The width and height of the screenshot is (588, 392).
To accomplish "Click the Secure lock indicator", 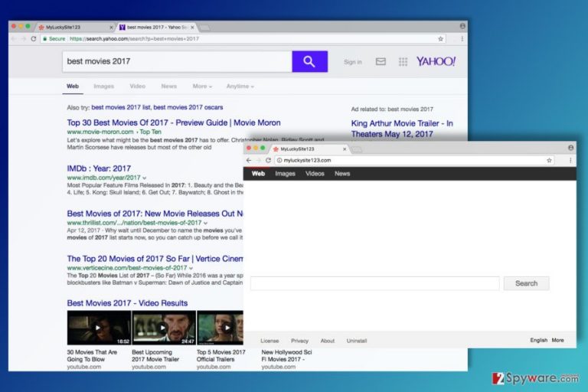I will (x=54, y=38).
